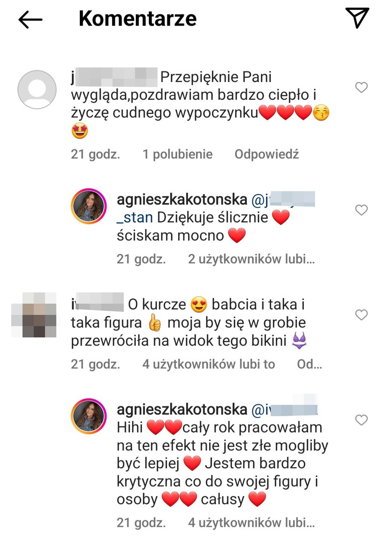Like the Dziękuje ślicznie reply
Viewport: 392px width, 542px height.
pos(361,210)
